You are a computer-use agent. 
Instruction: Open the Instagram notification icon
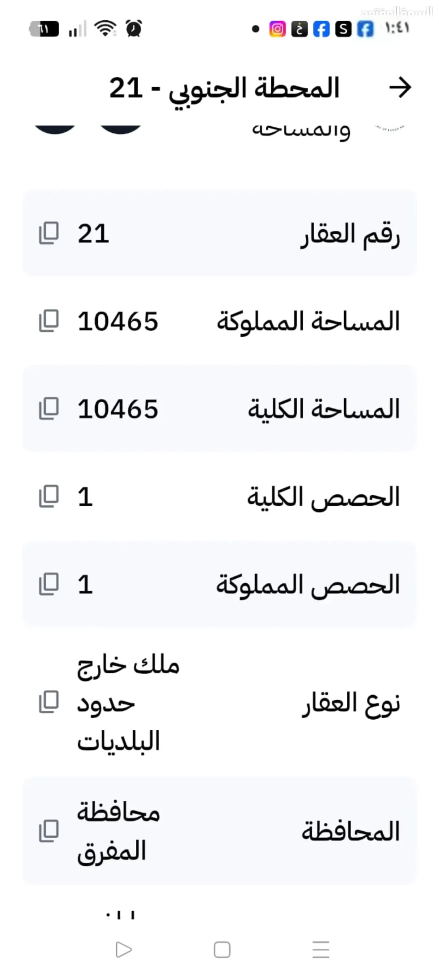click(277, 29)
